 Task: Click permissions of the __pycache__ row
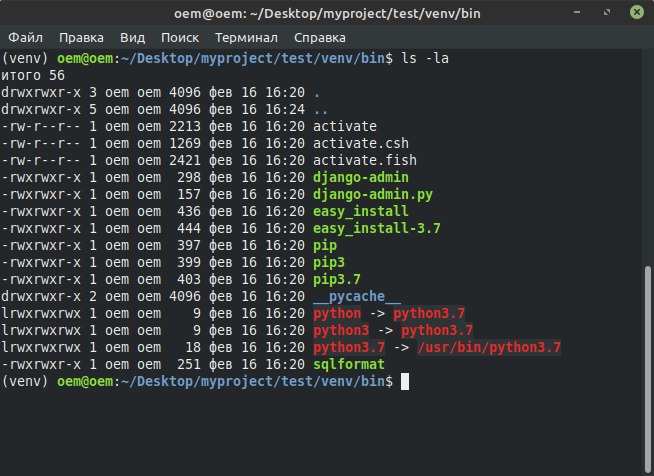point(41,297)
